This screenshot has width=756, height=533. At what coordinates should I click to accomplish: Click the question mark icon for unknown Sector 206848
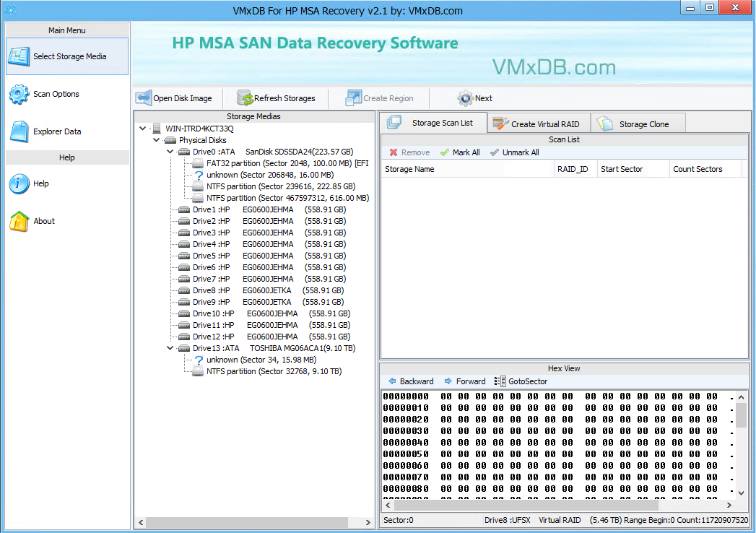pyautogui.click(x=198, y=175)
